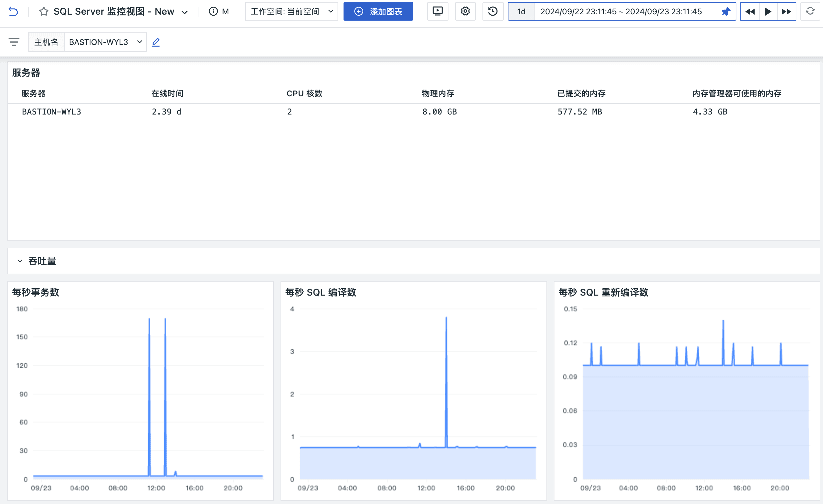Step time range forward with fast-forward icon
The width and height of the screenshot is (823, 504).
coord(786,11)
